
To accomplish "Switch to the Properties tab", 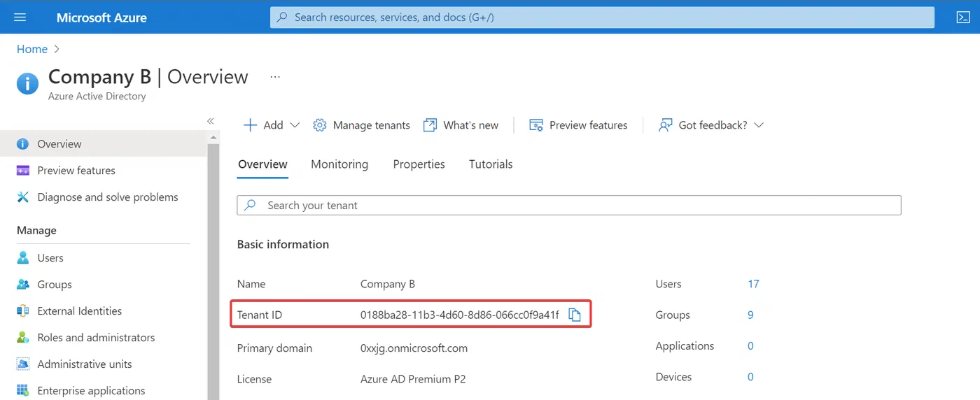I will coord(419,164).
